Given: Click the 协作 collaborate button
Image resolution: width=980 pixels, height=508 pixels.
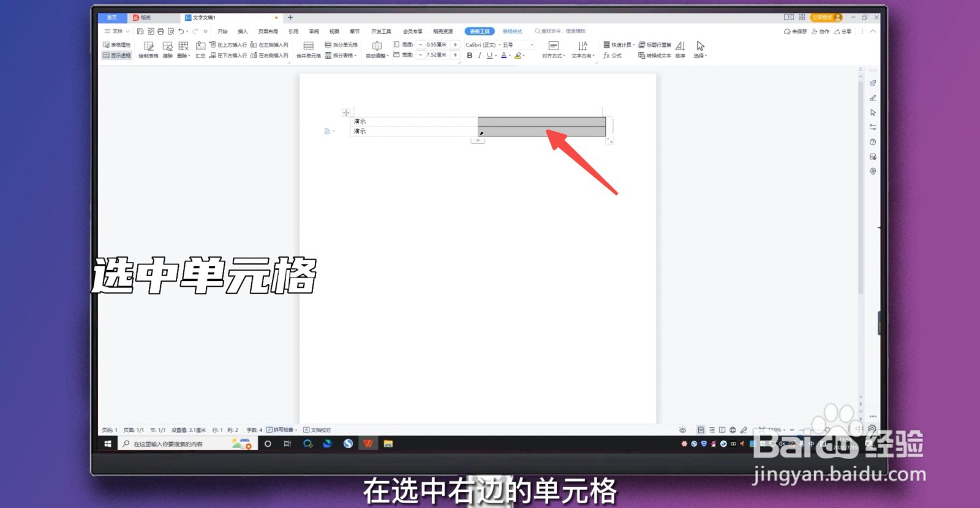Looking at the screenshot, I should pyautogui.click(x=820, y=31).
